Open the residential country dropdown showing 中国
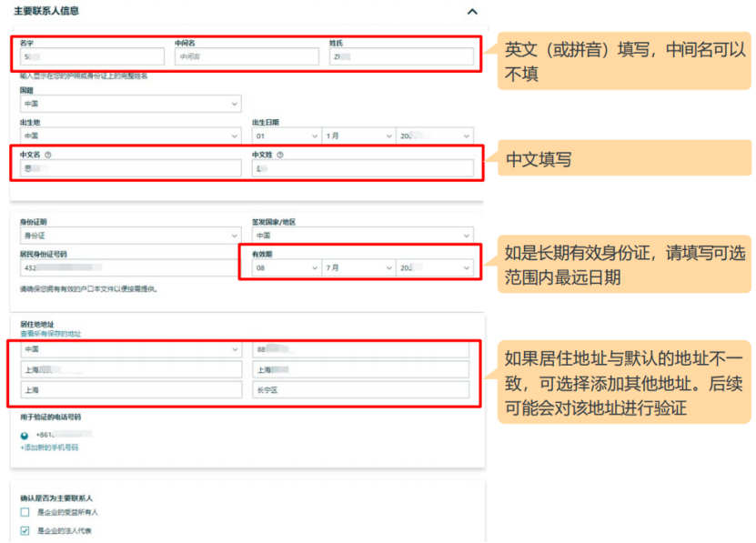The image size is (756, 543). point(127,350)
